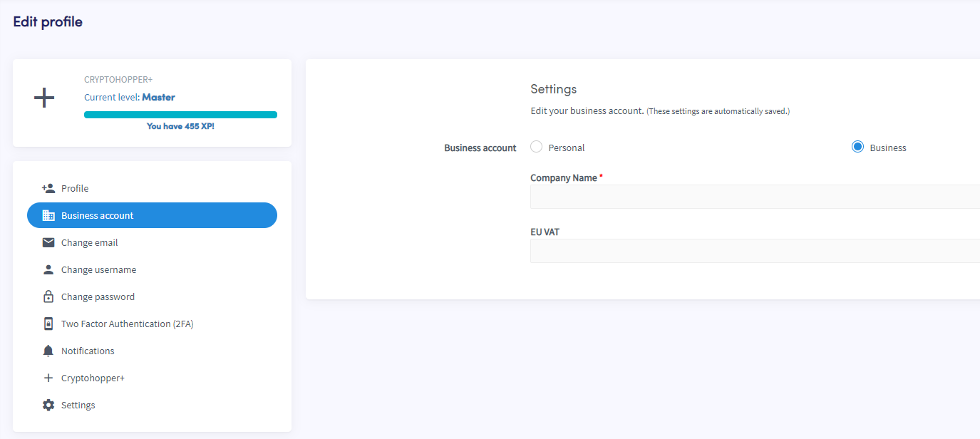Click the 'CRYPTOHOPPER+' heading in level card
This screenshot has width=980, height=439.
point(118,80)
